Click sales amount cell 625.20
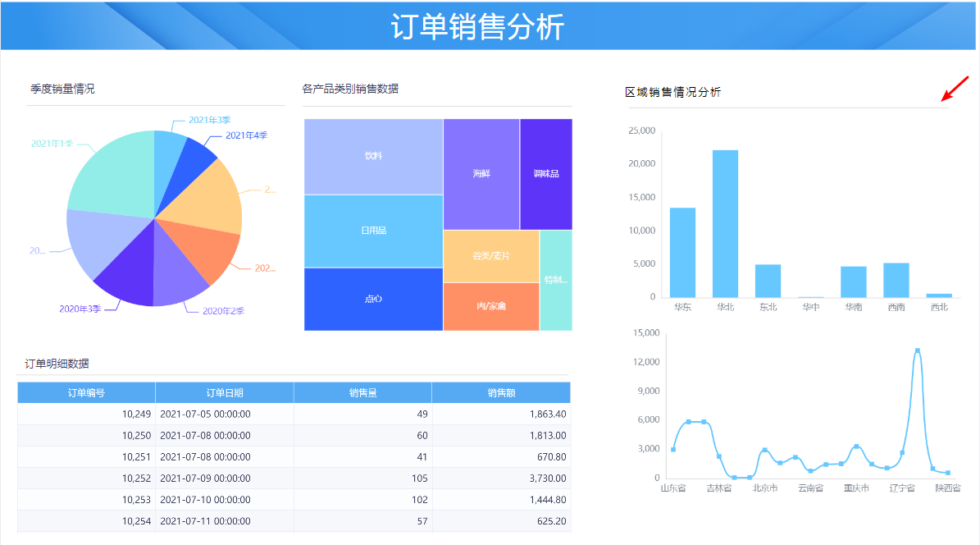Image resolution: width=980 pixels, height=545 pixels. click(x=501, y=520)
